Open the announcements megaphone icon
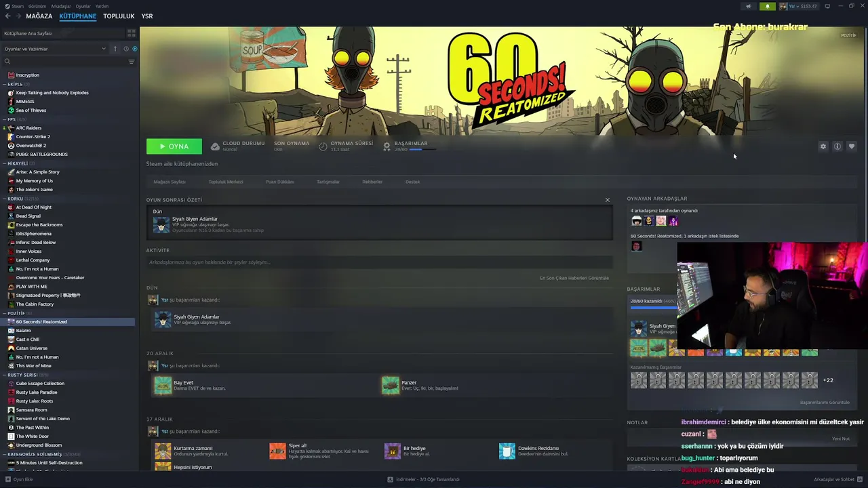Viewport: 868px width, 488px height. pyautogui.click(x=749, y=6)
